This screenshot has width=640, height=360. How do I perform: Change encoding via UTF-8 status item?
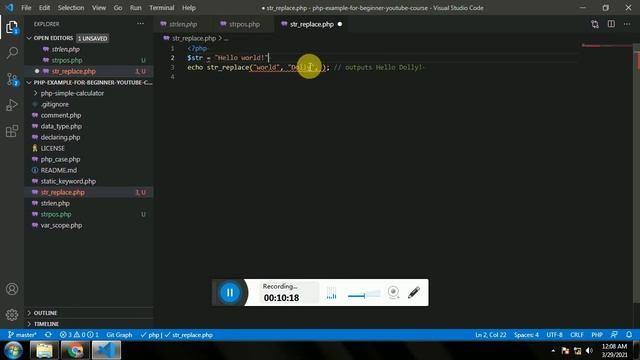554,335
